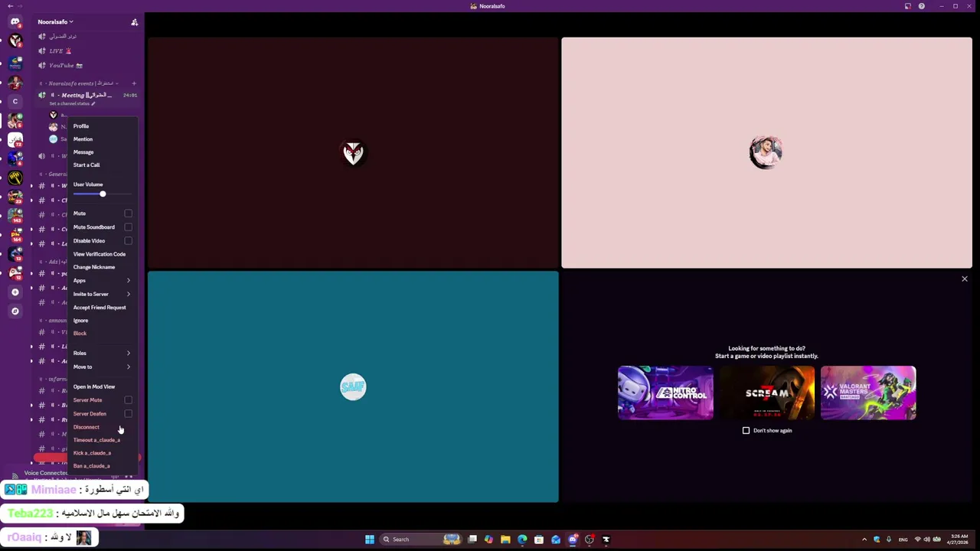The height and width of the screenshot is (551, 980).
Task: Click the add channel plus in Nooralsafo events
Action: point(133,83)
